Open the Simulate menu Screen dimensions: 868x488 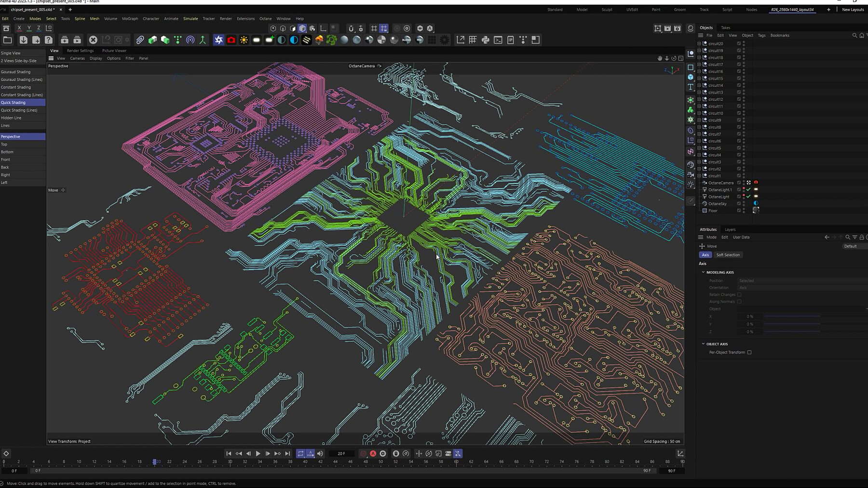pos(190,19)
